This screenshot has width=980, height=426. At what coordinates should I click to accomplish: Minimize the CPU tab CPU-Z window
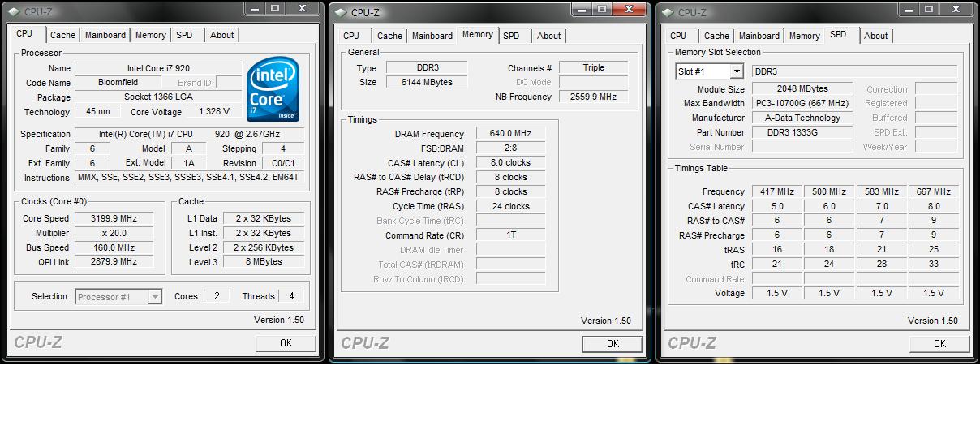tap(256, 8)
